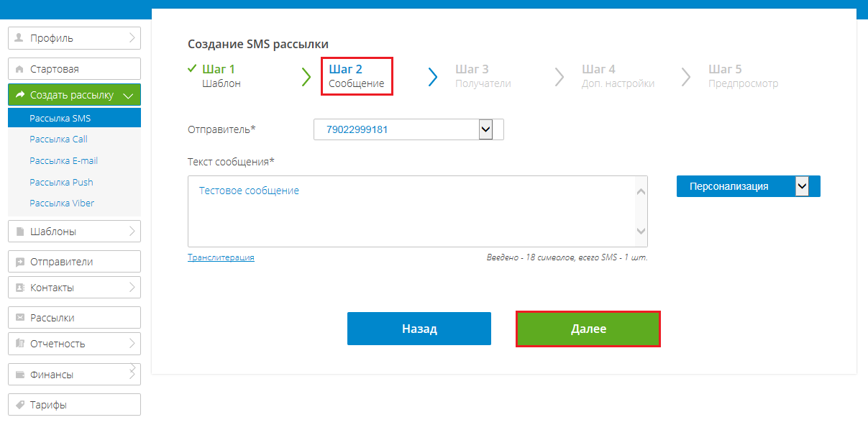Click the arrow icon beside Создать рассылку
This screenshot has width=868, height=430.
click(19, 95)
